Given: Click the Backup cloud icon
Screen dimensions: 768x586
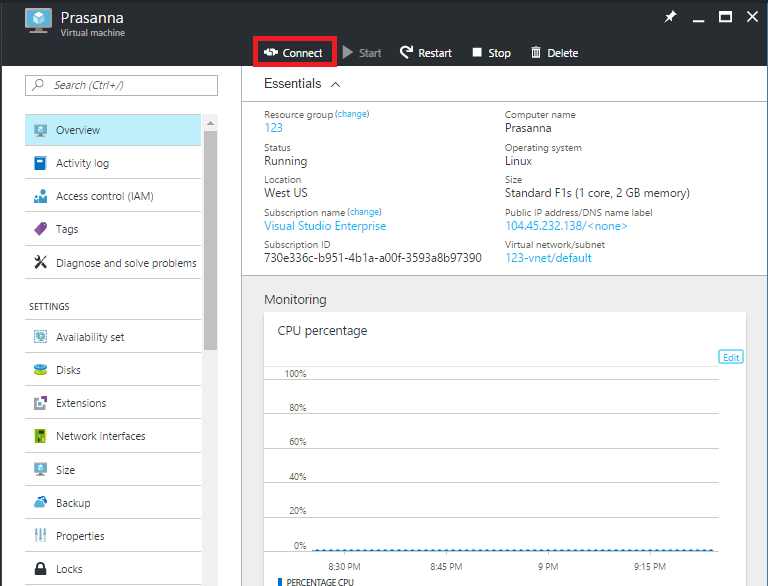Looking at the screenshot, I should (x=40, y=503).
